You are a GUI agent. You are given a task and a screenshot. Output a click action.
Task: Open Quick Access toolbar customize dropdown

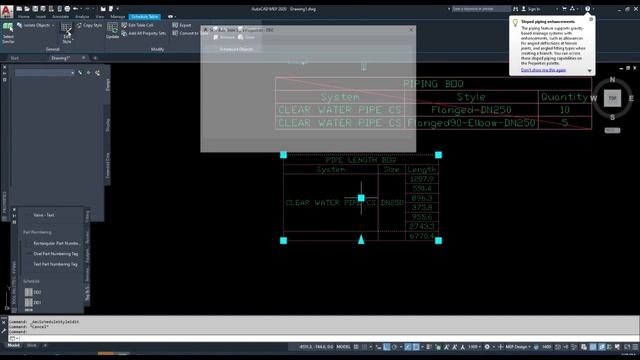click(118, 9)
